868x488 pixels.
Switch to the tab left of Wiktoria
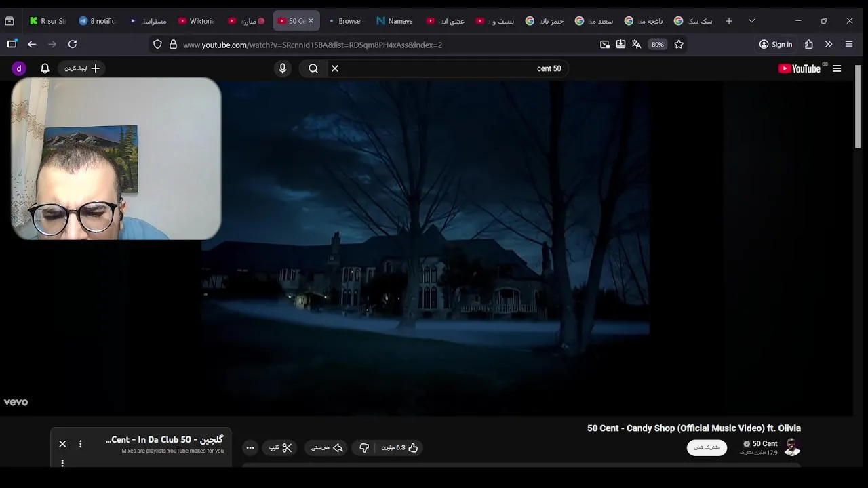[x=146, y=21]
